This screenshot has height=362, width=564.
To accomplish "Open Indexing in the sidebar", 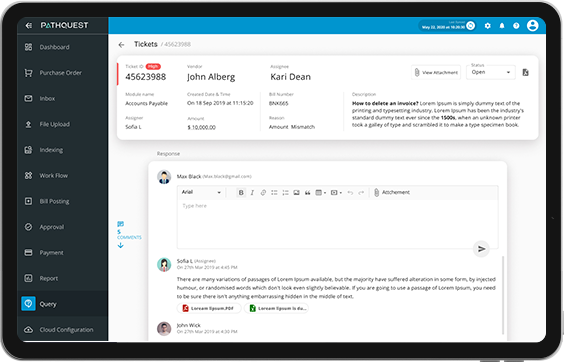I will click(x=62, y=150).
